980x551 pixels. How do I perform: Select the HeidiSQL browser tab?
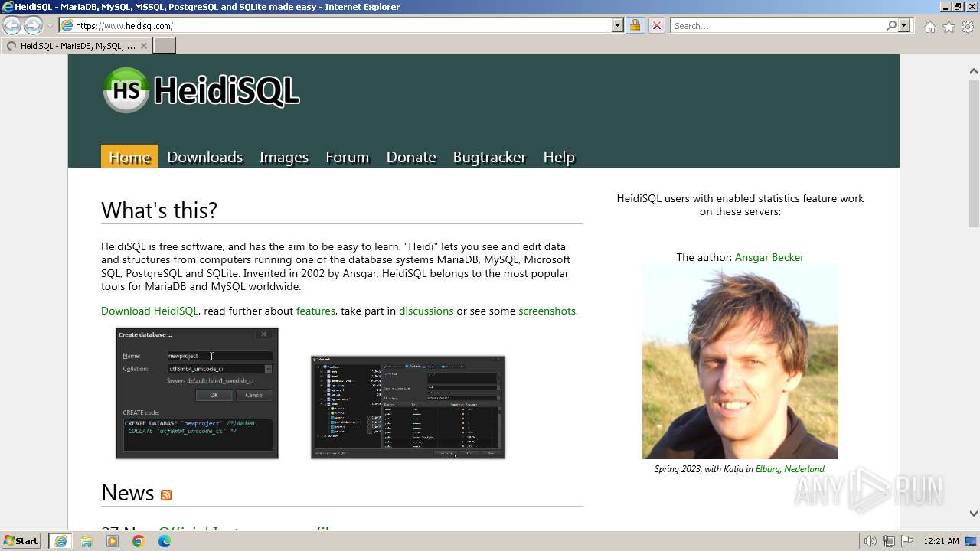76,46
